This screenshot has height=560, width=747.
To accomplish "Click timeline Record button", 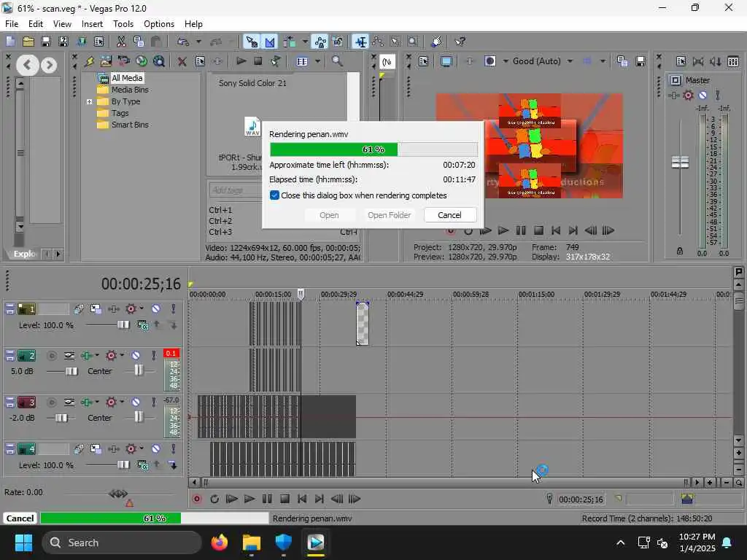I will [196, 499].
